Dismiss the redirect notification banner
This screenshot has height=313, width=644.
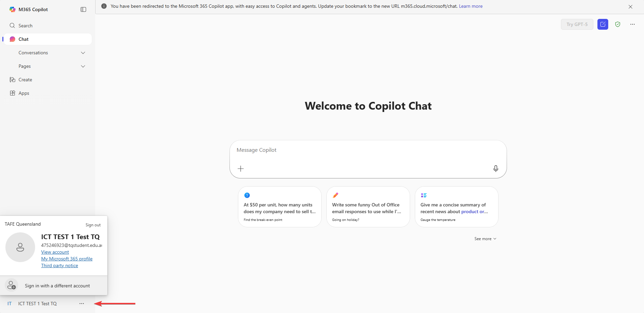(630, 7)
